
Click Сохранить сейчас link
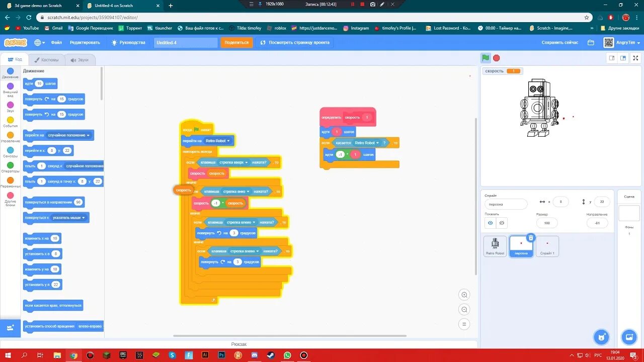coord(560,43)
